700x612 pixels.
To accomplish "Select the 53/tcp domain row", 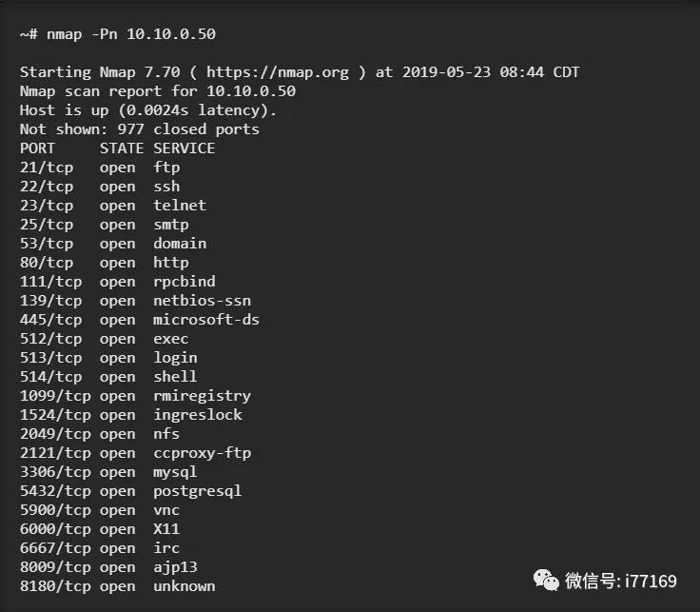I will click(113, 244).
